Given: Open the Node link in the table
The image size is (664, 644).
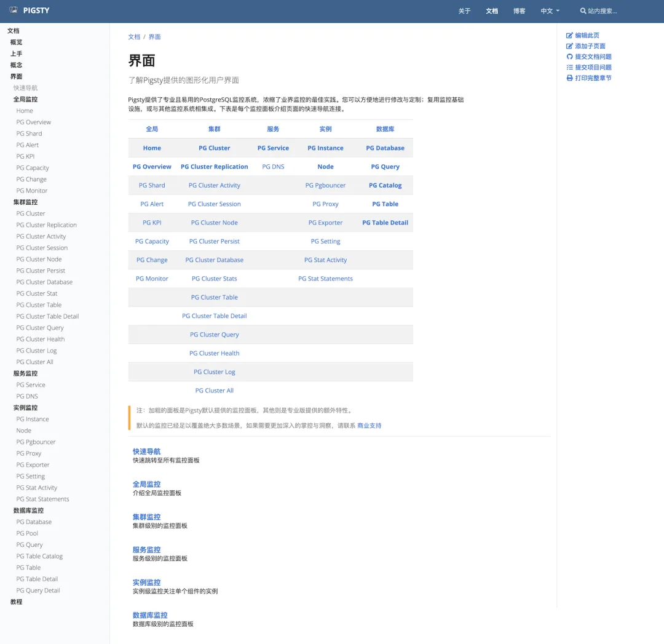Looking at the screenshot, I should 326,167.
